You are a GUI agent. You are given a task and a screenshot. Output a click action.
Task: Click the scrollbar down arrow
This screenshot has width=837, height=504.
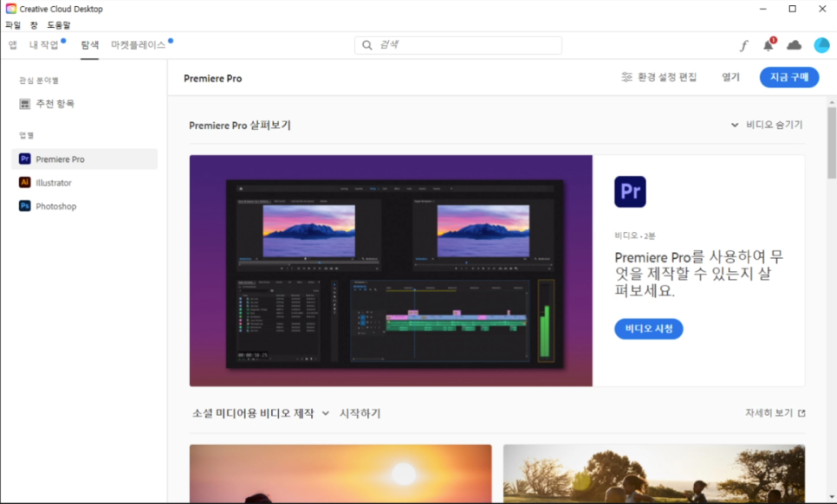[x=832, y=497]
